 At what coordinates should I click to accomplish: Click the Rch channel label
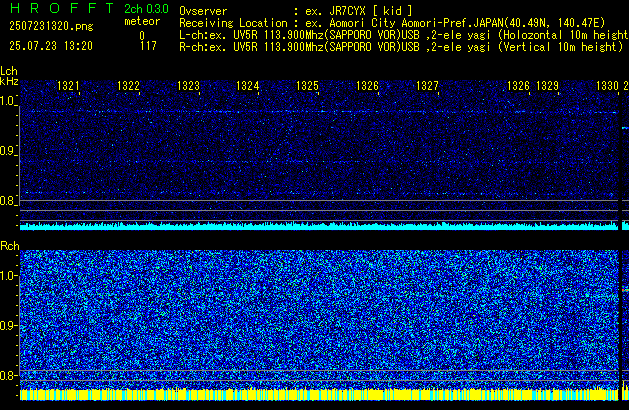coord(10,246)
